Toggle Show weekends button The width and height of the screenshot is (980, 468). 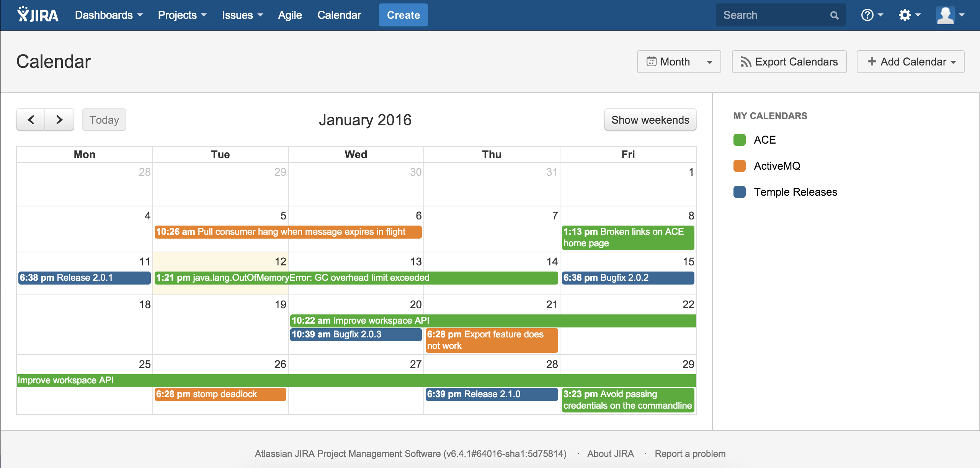pos(650,120)
